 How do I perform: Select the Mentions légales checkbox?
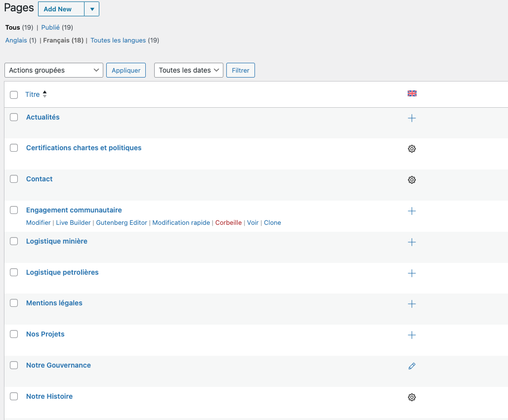(x=14, y=303)
